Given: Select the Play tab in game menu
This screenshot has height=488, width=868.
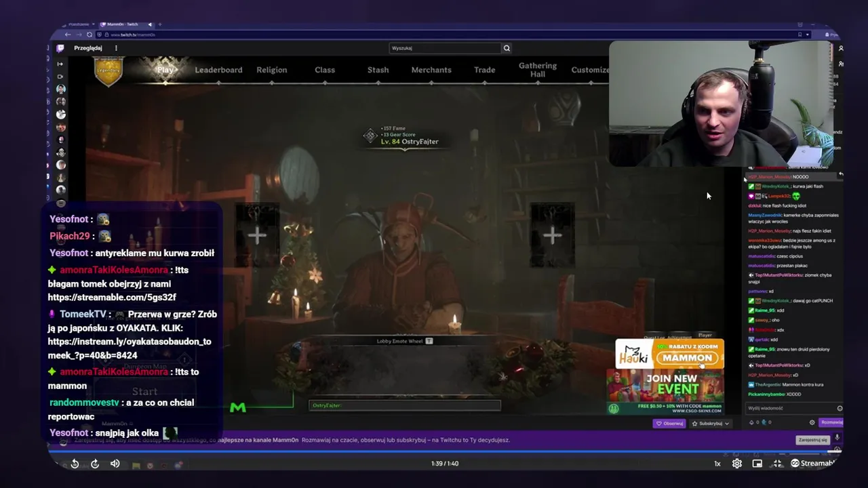Looking at the screenshot, I should point(165,70).
